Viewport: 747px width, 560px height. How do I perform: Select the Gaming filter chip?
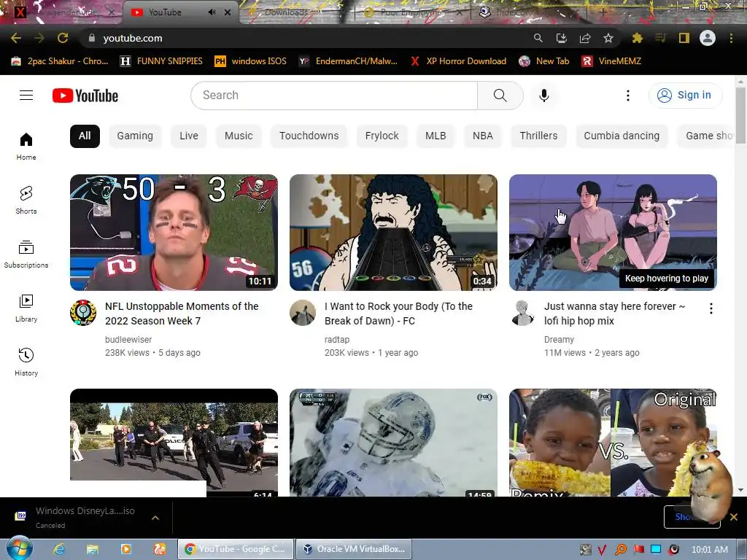pos(135,136)
